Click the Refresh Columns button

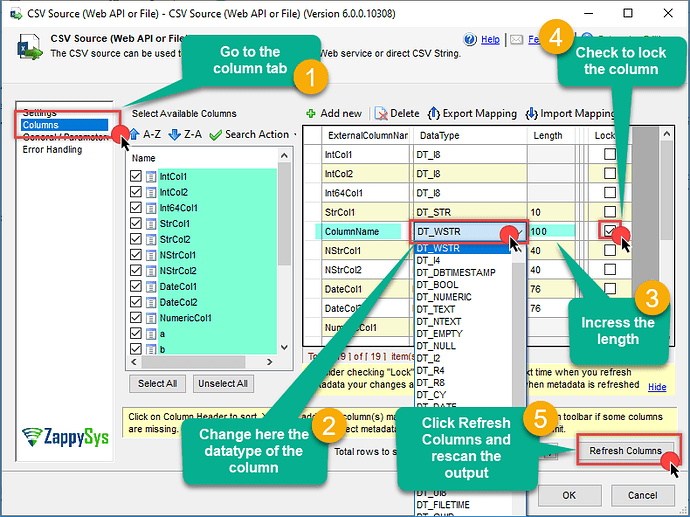coord(625,451)
